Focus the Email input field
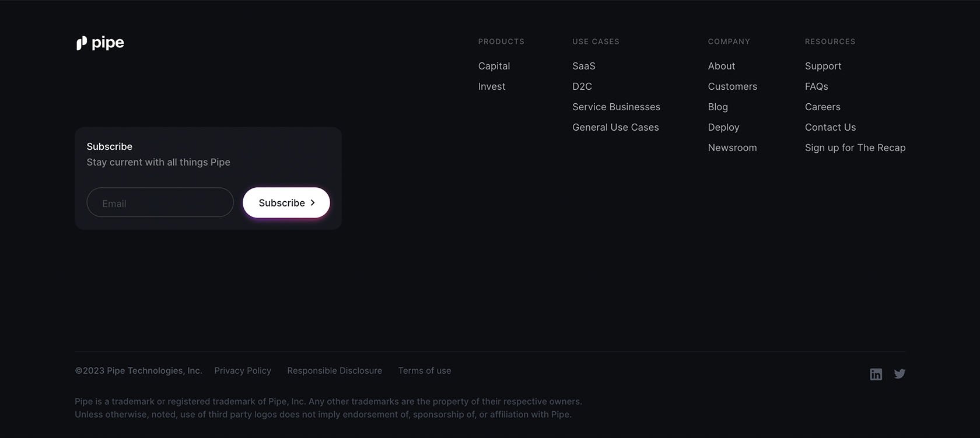Viewport: 980px width, 438px height. 160,203
